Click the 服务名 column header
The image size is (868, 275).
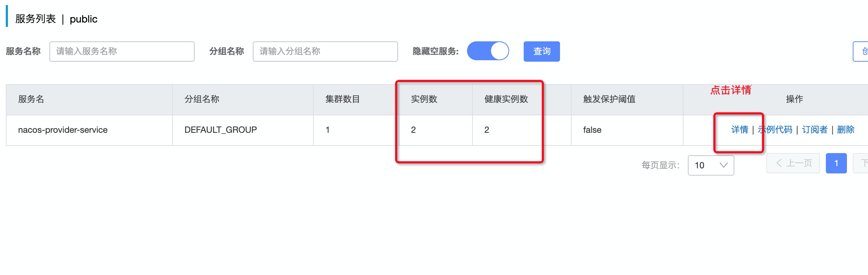point(31,99)
